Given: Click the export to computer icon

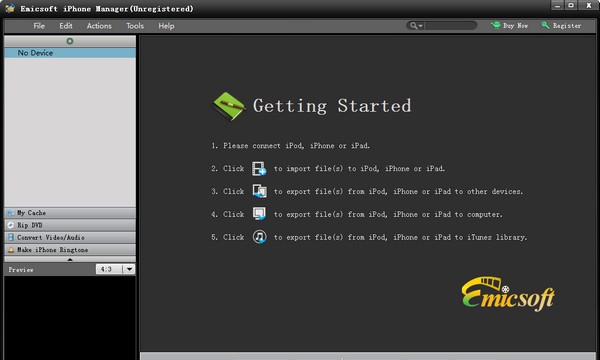Looking at the screenshot, I should coord(259,214).
